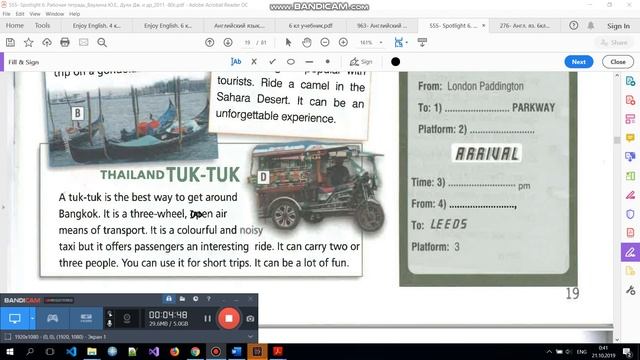Take a Bandicam screenshot

(x=250, y=318)
